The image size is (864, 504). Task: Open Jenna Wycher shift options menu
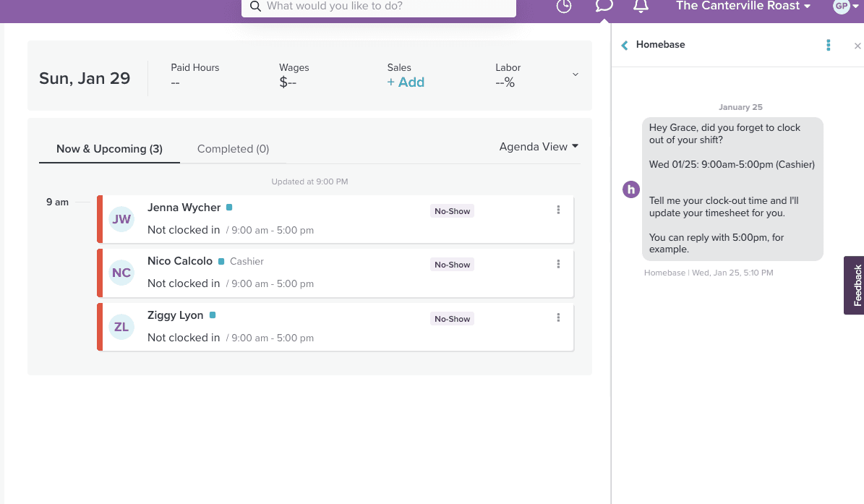[558, 210]
